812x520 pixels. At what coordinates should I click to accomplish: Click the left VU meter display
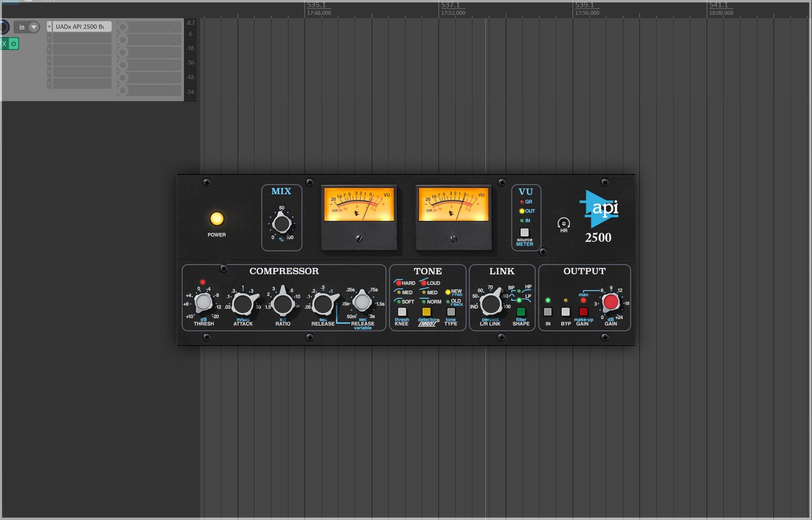pos(359,204)
